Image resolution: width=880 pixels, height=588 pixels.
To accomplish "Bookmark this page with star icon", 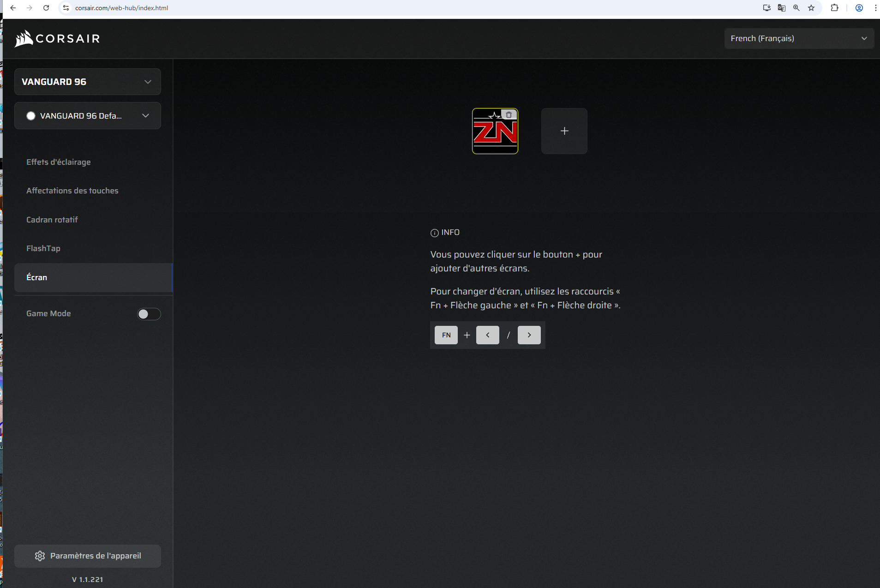I will click(811, 8).
